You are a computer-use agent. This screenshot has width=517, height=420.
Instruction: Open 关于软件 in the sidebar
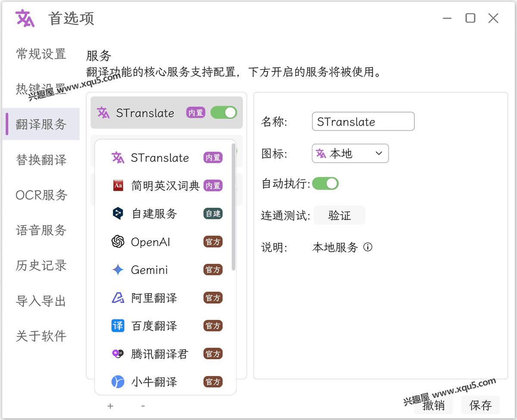click(x=41, y=336)
